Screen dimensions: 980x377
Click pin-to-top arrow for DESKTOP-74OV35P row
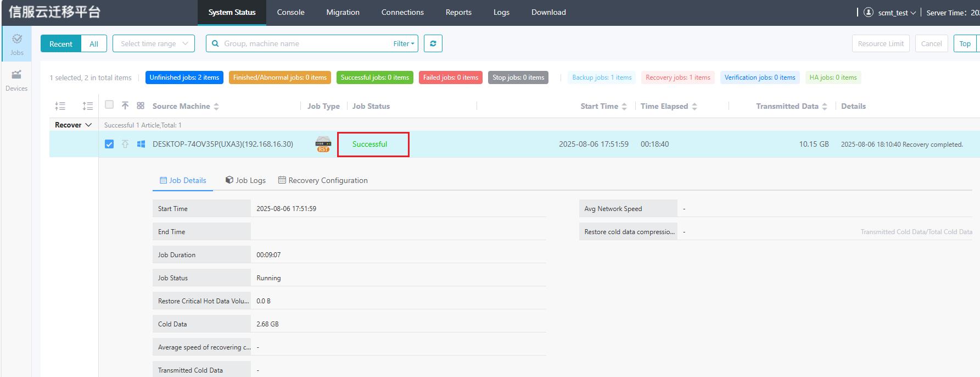[x=125, y=144]
